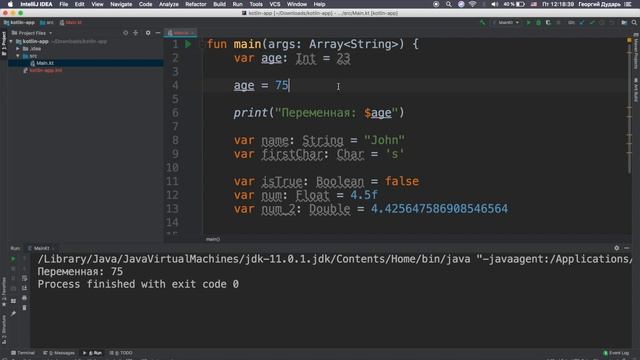
Task: Click the collapse-all icon in Project panel
Action: [136, 33]
